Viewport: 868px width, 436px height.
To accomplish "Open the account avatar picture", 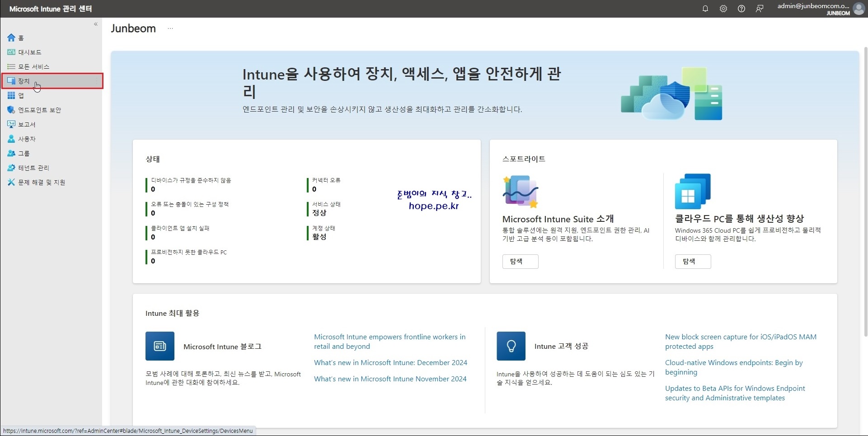I will pyautogui.click(x=859, y=9).
